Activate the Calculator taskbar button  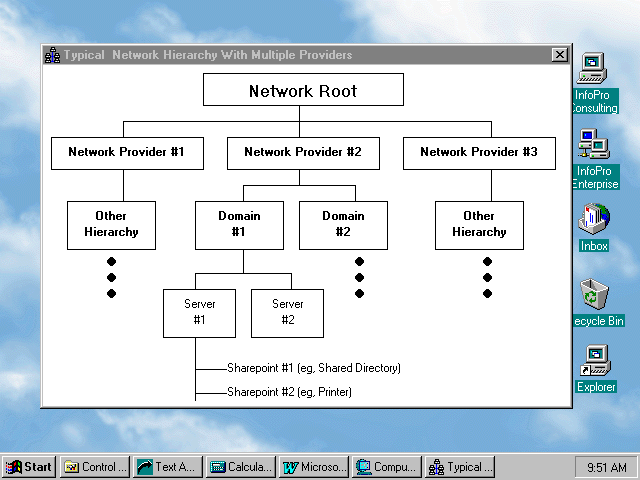pyautogui.click(x=240, y=467)
